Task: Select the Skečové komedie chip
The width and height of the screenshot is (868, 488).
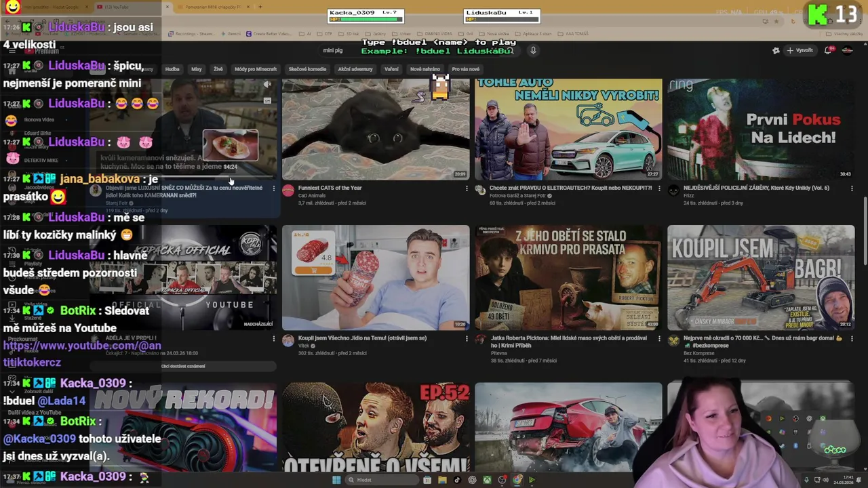Action: tap(307, 69)
